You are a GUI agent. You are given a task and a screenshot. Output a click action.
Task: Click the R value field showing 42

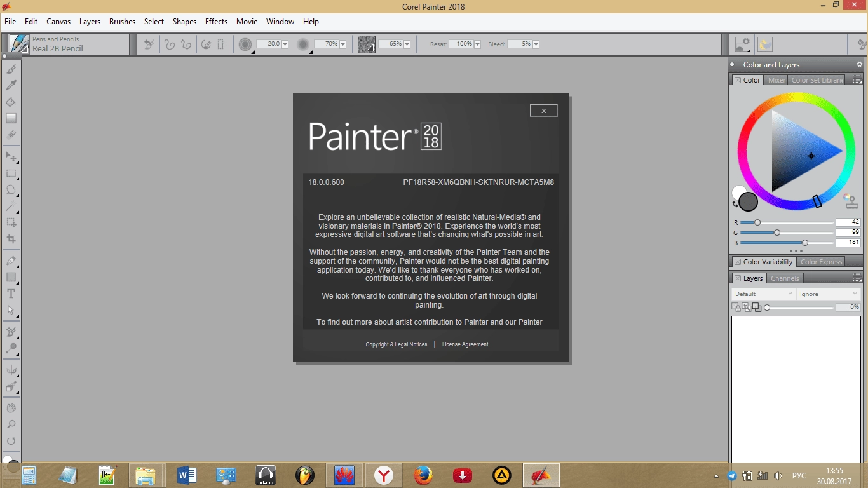(848, 222)
